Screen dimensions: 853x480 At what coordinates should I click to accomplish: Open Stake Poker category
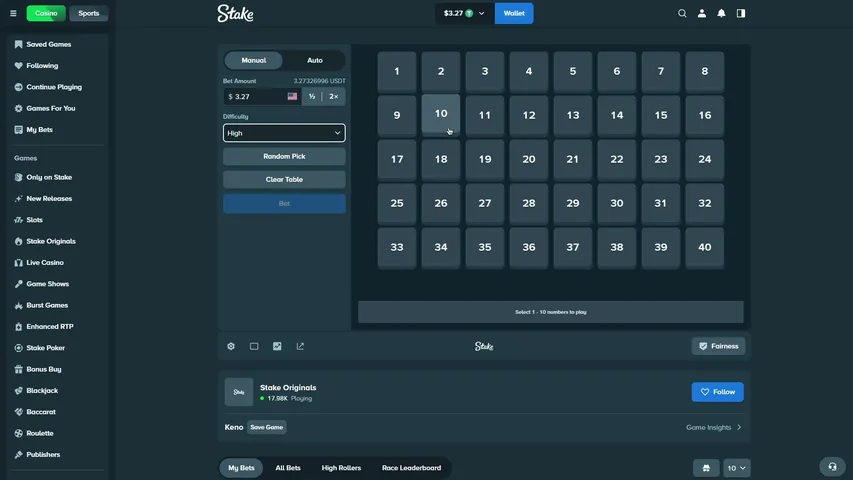(45, 348)
